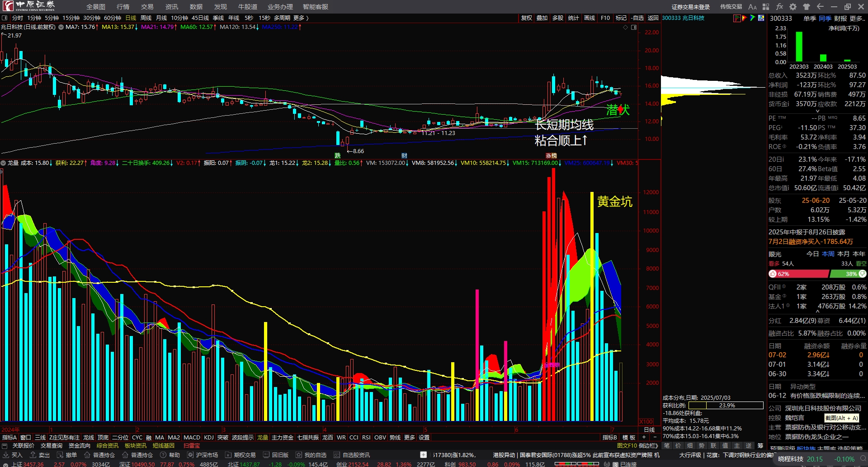Open the grid layout icon in title bar
The height and width of the screenshot is (467, 868).
tap(766, 7)
